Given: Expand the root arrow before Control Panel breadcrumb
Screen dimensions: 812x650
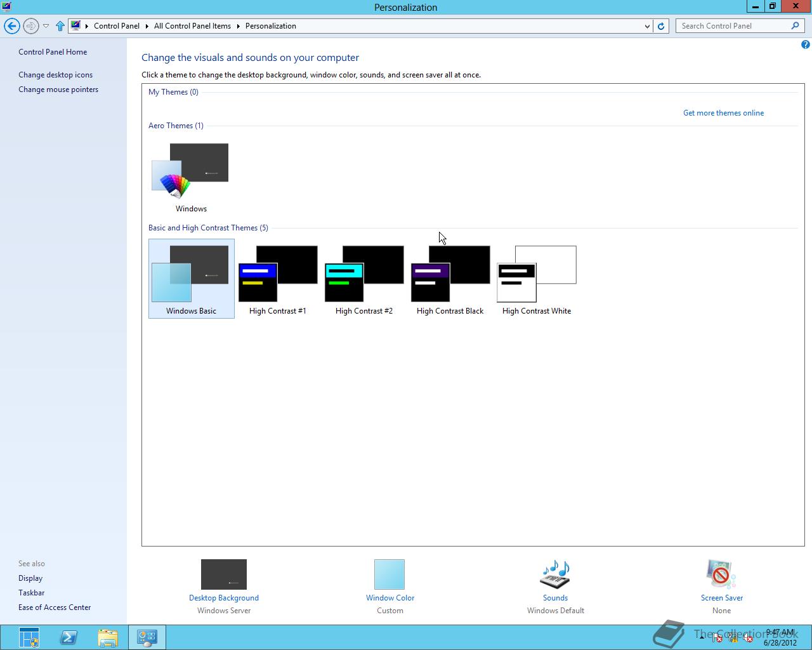Looking at the screenshot, I should click(x=87, y=26).
